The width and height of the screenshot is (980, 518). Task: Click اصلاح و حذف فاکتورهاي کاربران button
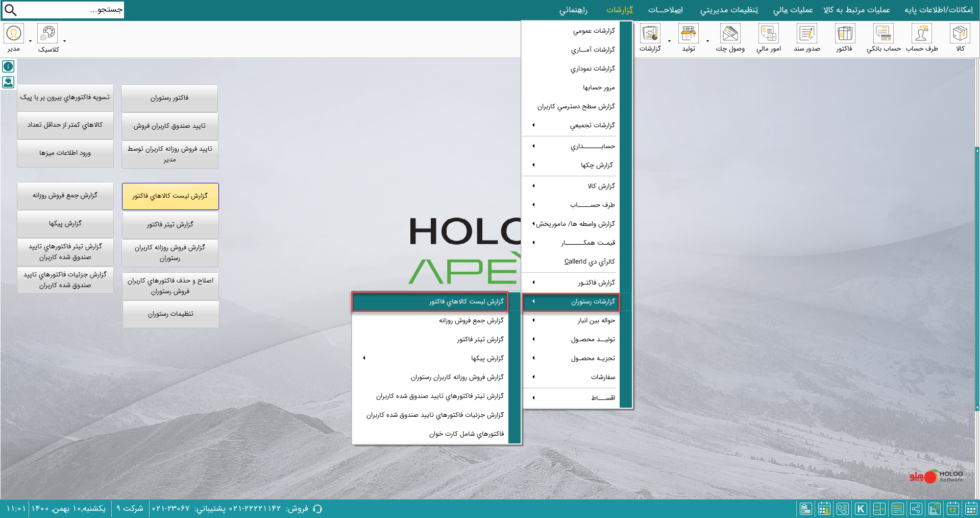170,286
